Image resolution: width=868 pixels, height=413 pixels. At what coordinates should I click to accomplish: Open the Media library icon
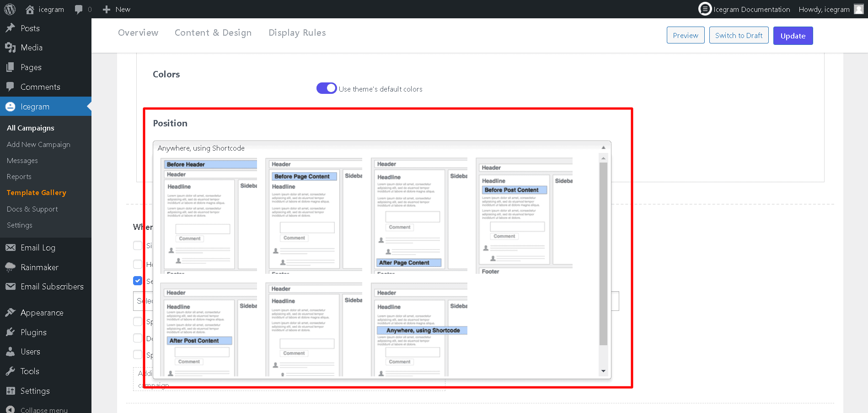click(x=10, y=48)
